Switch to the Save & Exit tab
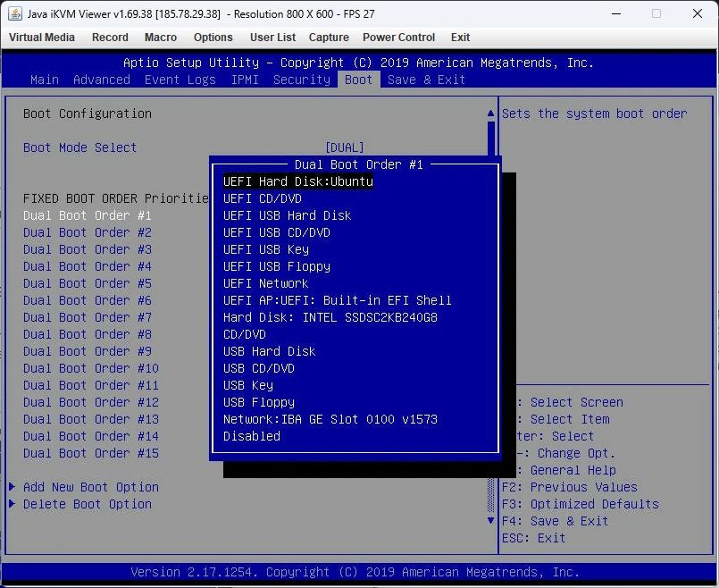The width and height of the screenshot is (719, 588). [x=427, y=80]
